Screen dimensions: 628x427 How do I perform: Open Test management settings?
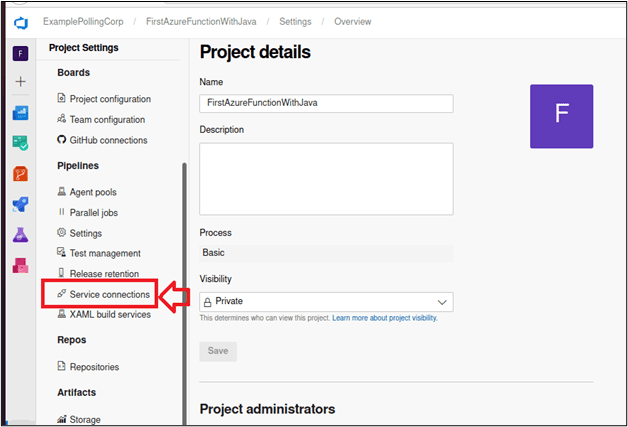105,254
